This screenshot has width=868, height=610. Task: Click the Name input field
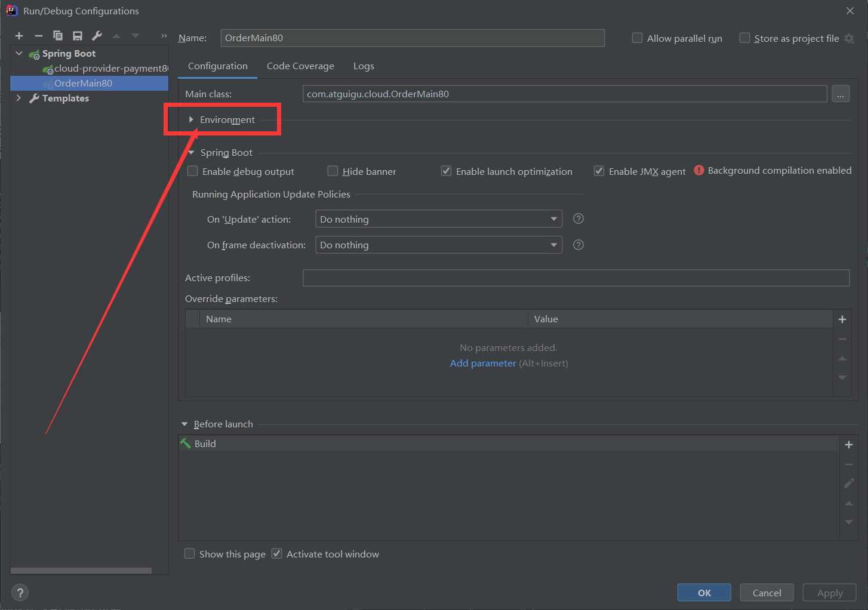(x=413, y=38)
